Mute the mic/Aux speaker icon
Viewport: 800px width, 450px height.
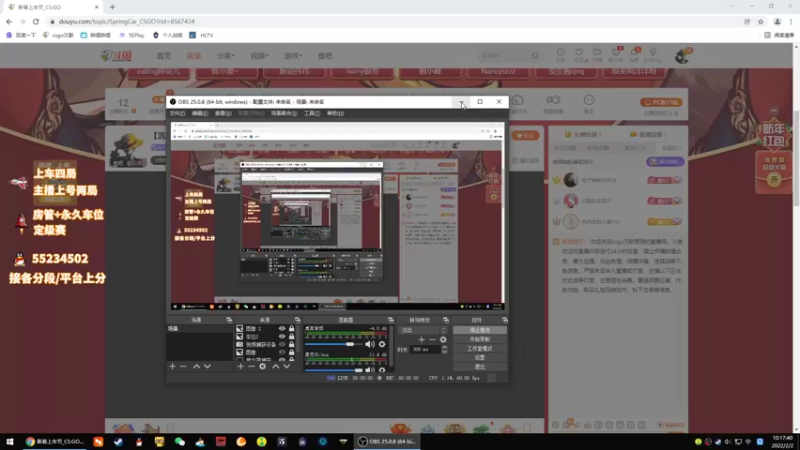pos(369,370)
